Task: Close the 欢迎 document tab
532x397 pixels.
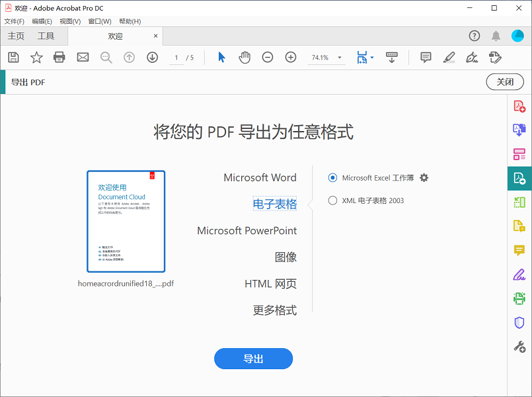Action: [156, 36]
